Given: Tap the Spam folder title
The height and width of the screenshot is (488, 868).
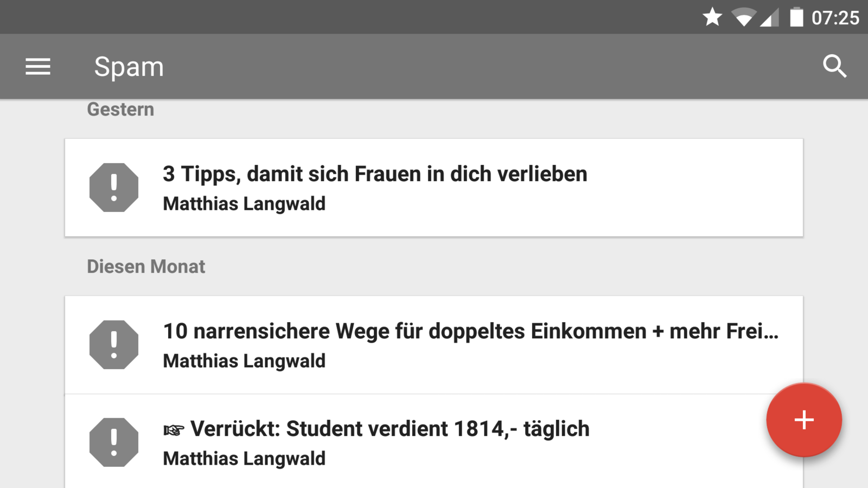Looking at the screenshot, I should tap(129, 67).
